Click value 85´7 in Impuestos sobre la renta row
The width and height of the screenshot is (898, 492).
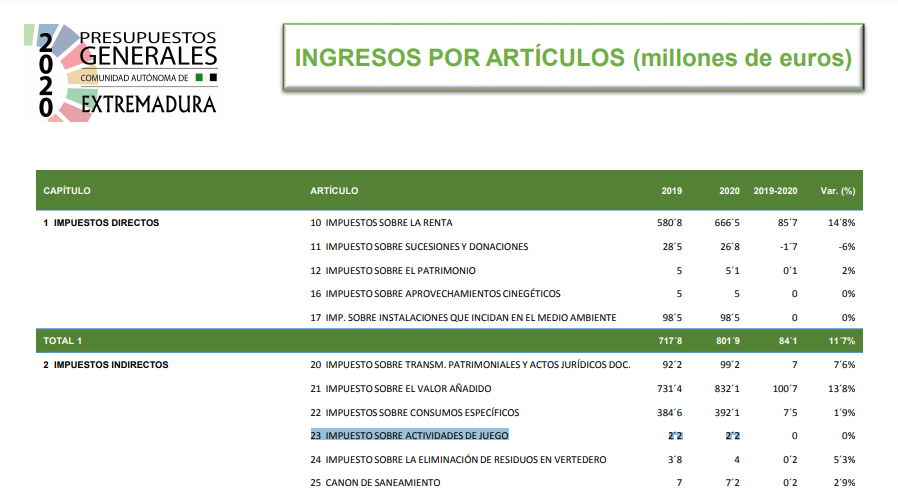[x=787, y=223]
